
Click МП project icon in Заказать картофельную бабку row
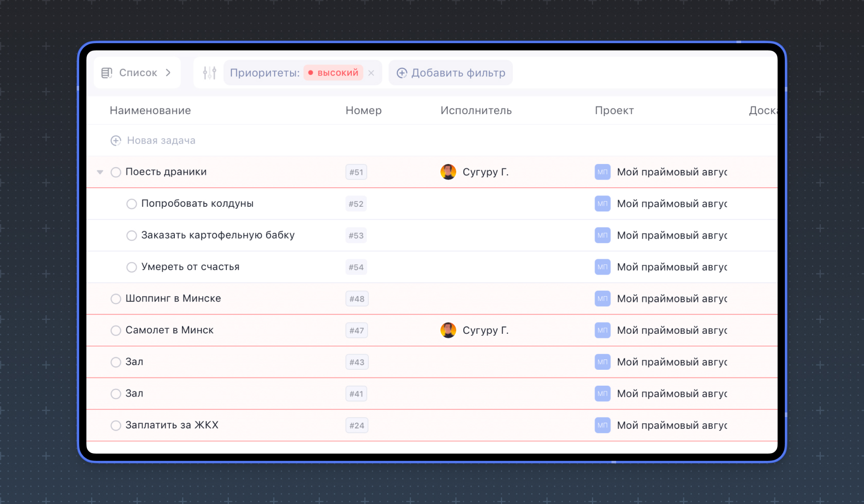[x=603, y=236]
